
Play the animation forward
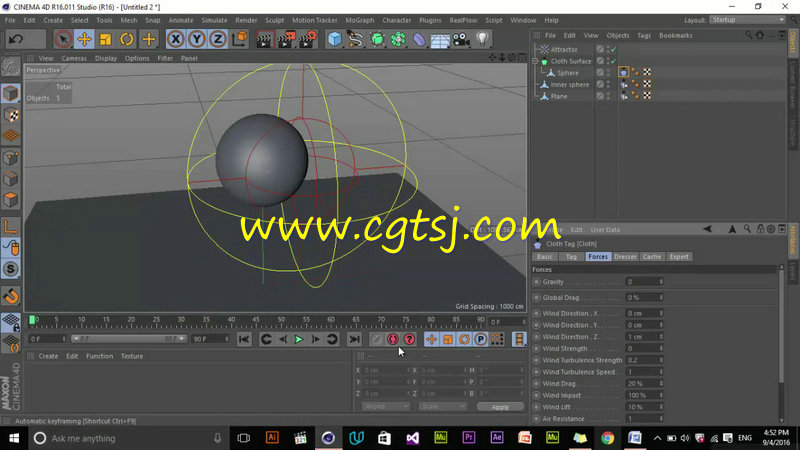coord(299,339)
